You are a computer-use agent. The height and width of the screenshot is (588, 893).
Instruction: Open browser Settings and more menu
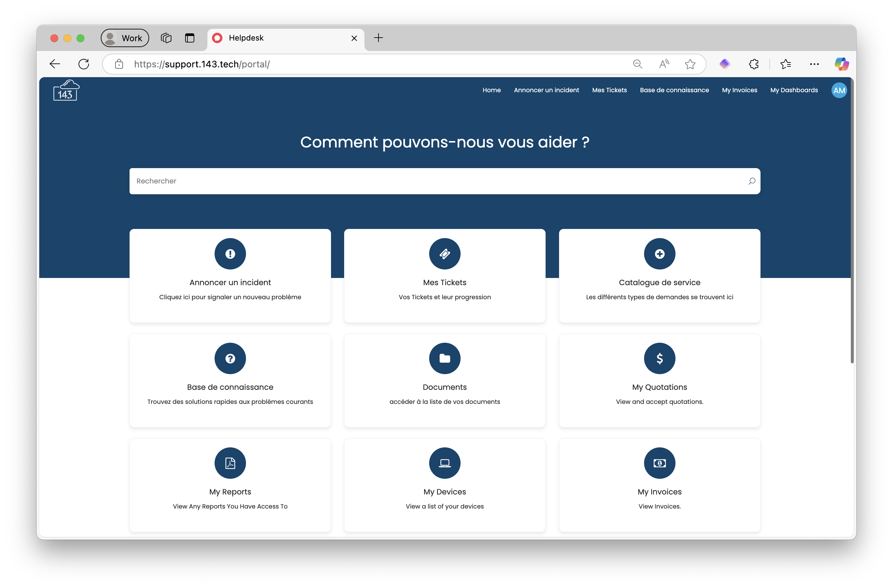(814, 64)
